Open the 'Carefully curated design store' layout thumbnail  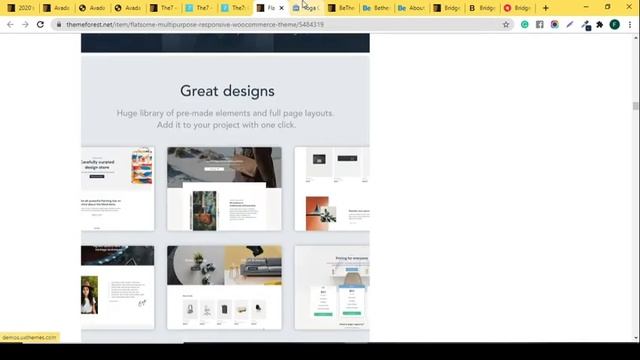[118, 189]
